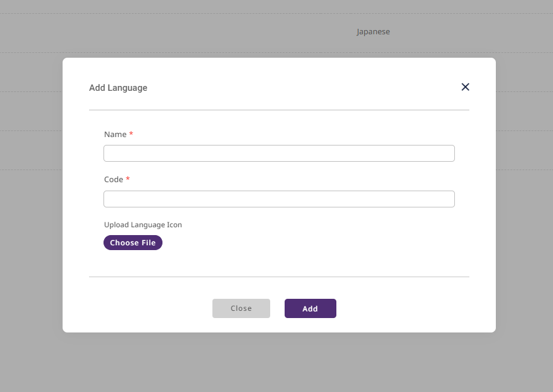
Task: Click the gray Close button
Action: click(x=241, y=308)
